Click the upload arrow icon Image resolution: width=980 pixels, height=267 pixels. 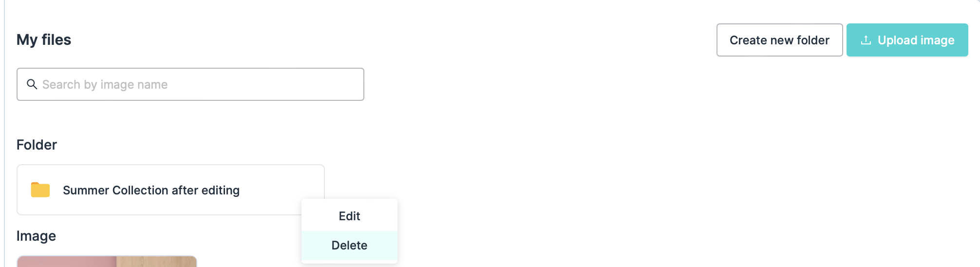pos(866,40)
